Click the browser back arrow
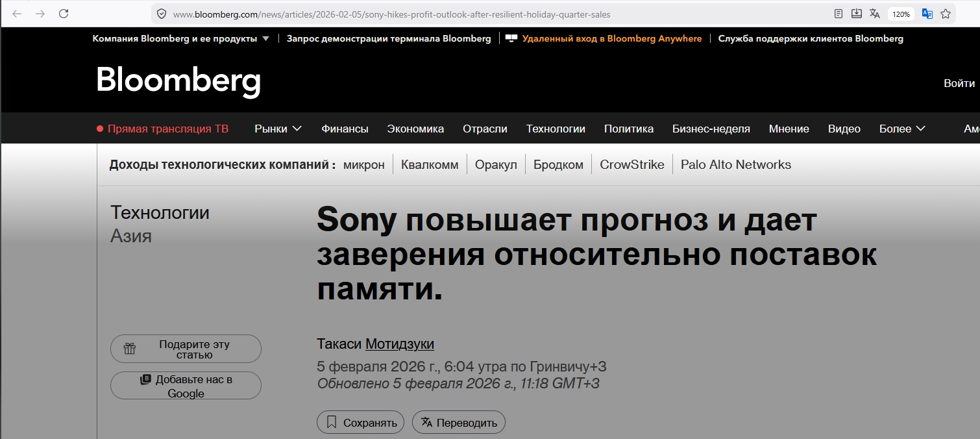The width and height of the screenshot is (980, 439). [18, 14]
